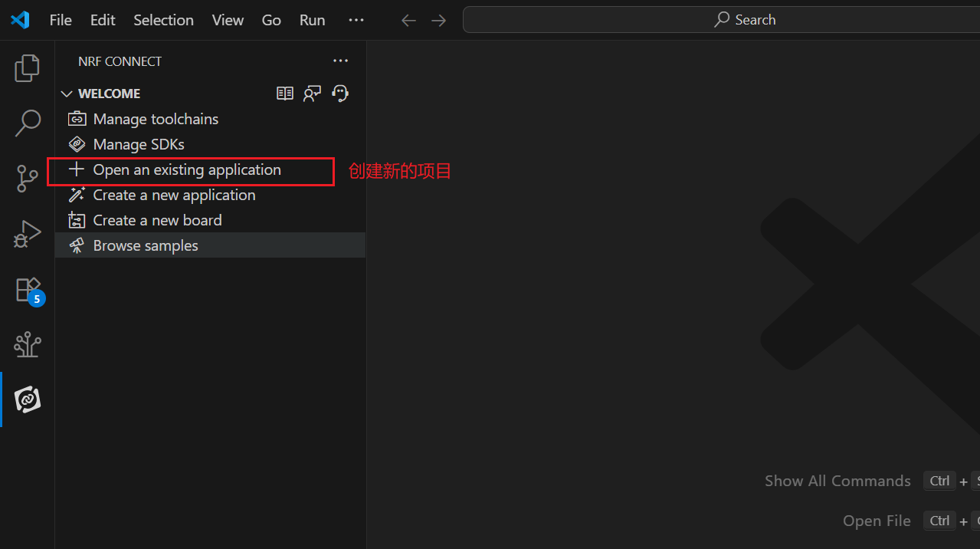Image resolution: width=980 pixels, height=549 pixels.
Task: Click the telescope icon for Browse samples
Action: pos(77,245)
